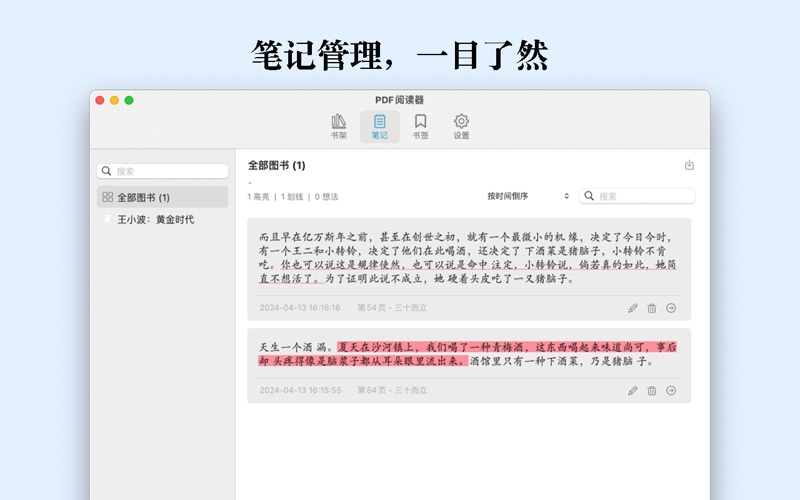This screenshot has width=800, height=500.
Task: Go to second note's source arrow icon
Action: coord(671,391)
